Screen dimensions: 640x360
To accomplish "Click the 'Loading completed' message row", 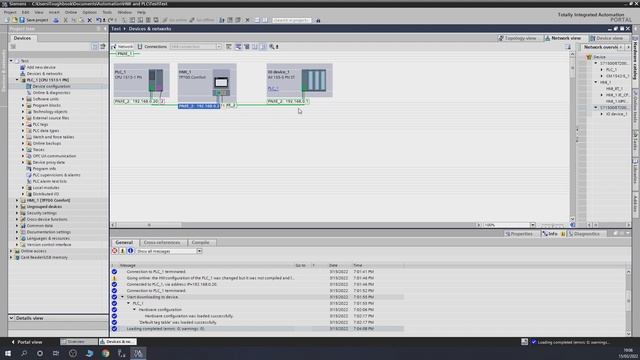I will [258, 329].
